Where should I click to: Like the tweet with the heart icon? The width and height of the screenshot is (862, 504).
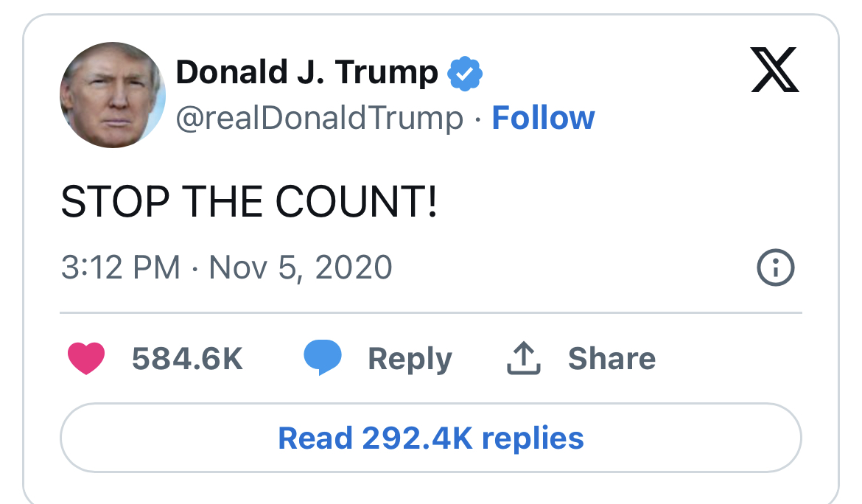(86, 359)
